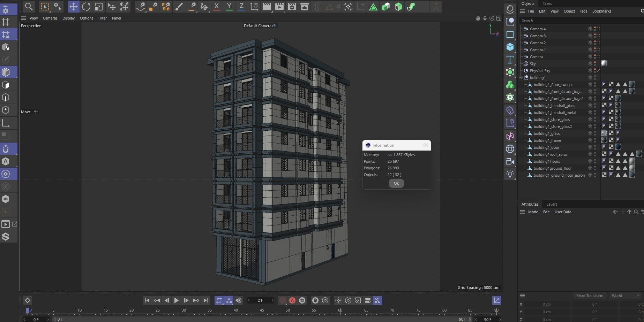This screenshot has width=644, height=322.
Task: Toggle timeline sound button
Action: (238, 300)
